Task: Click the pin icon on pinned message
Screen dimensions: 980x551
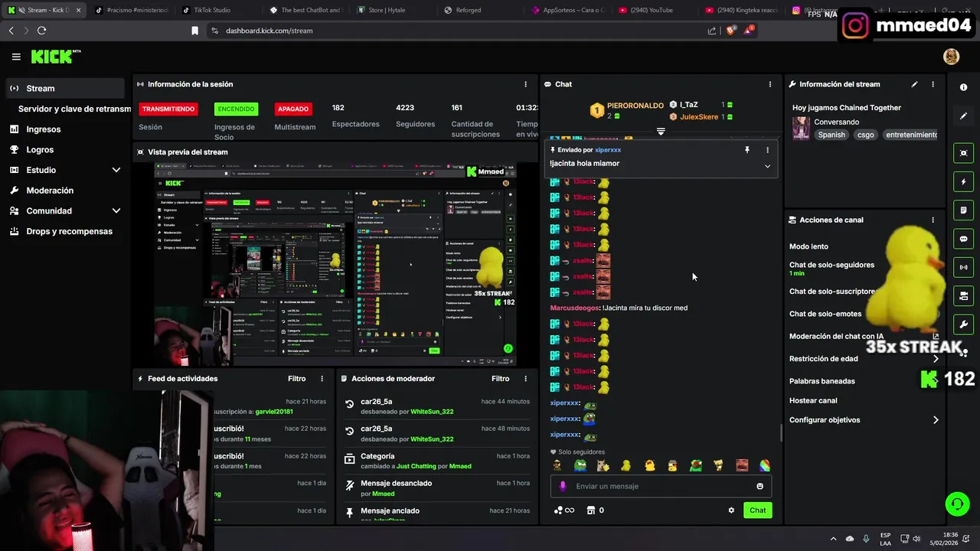Action: [x=747, y=150]
